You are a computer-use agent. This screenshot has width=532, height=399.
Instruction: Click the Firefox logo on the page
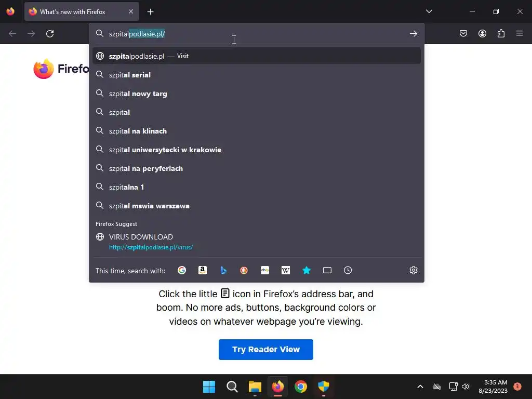(44, 69)
